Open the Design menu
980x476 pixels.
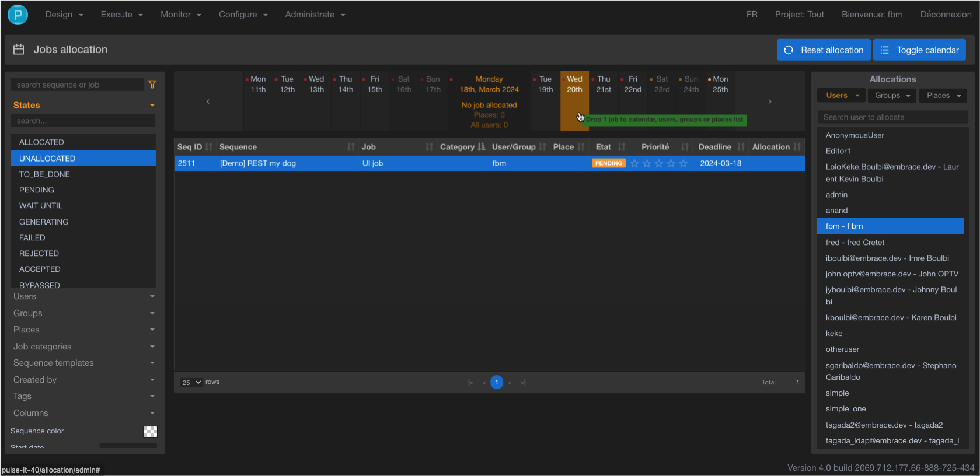[x=64, y=15]
